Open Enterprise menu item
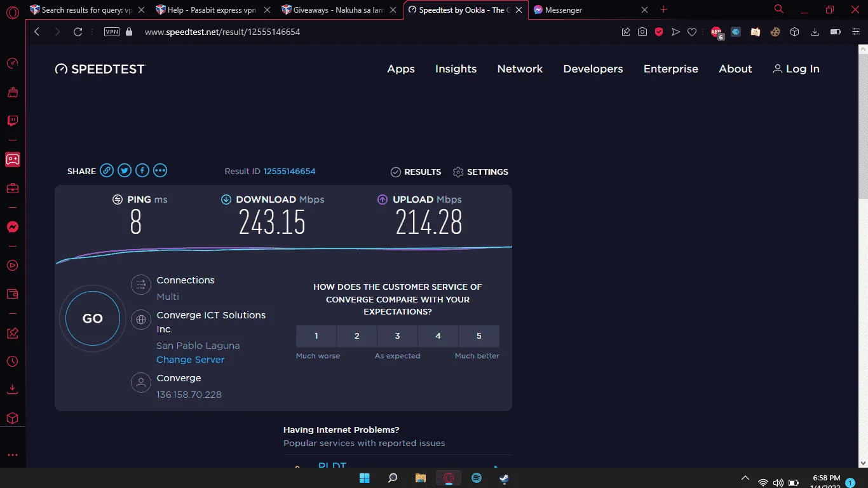Image resolution: width=868 pixels, height=488 pixels. [x=670, y=69]
